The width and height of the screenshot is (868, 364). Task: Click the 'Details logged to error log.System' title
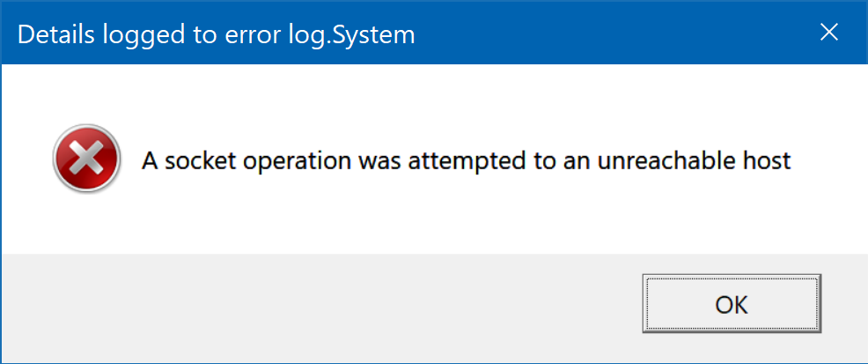pyautogui.click(x=216, y=34)
